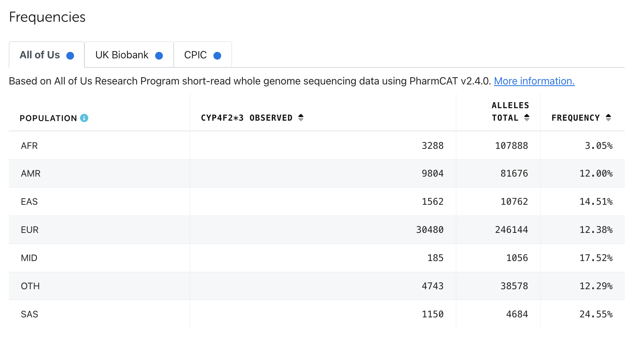Switch to the UK Biobank tab
This screenshot has height=362, width=644.
[129, 55]
